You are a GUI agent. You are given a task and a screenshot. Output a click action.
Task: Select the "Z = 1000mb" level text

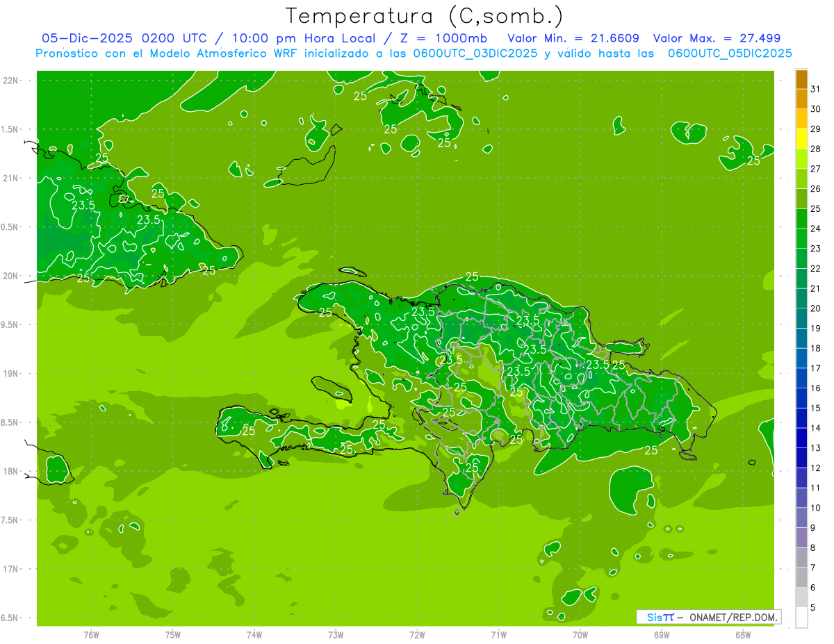[x=443, y=38]
